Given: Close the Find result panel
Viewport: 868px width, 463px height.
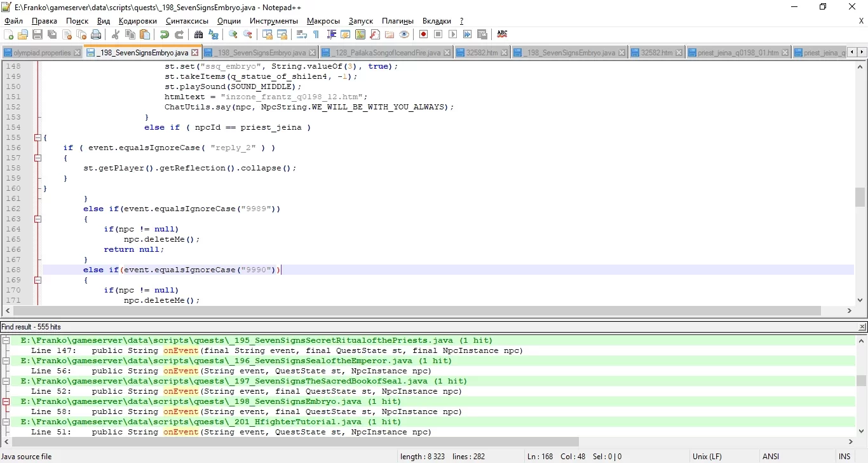Looking at the screenshot, I should tap(862, 327).
